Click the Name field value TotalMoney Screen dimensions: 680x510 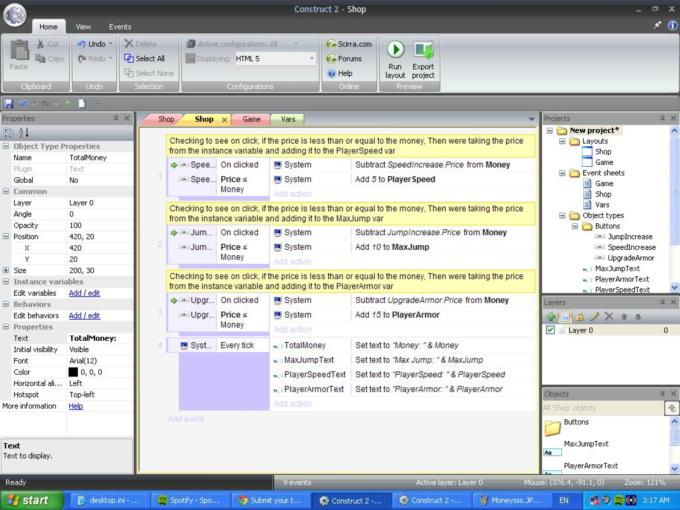coord(88,157)
